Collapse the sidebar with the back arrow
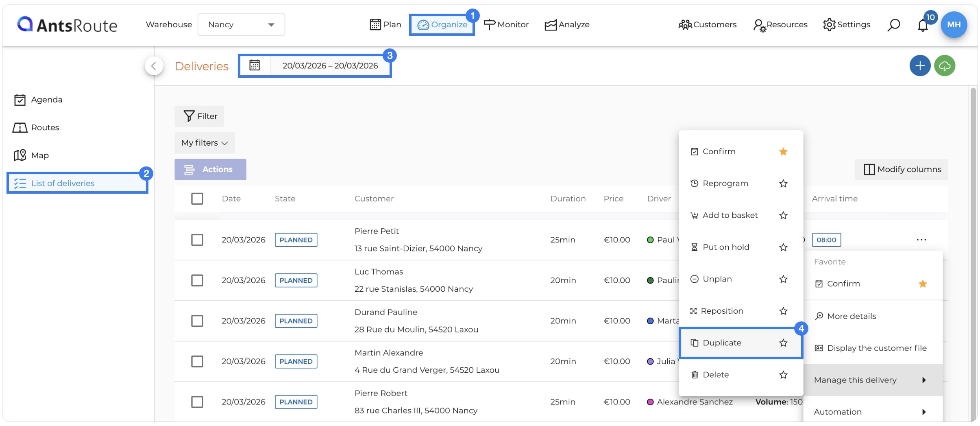This screenshot has height=426, width=980. (x=154, y=66)
